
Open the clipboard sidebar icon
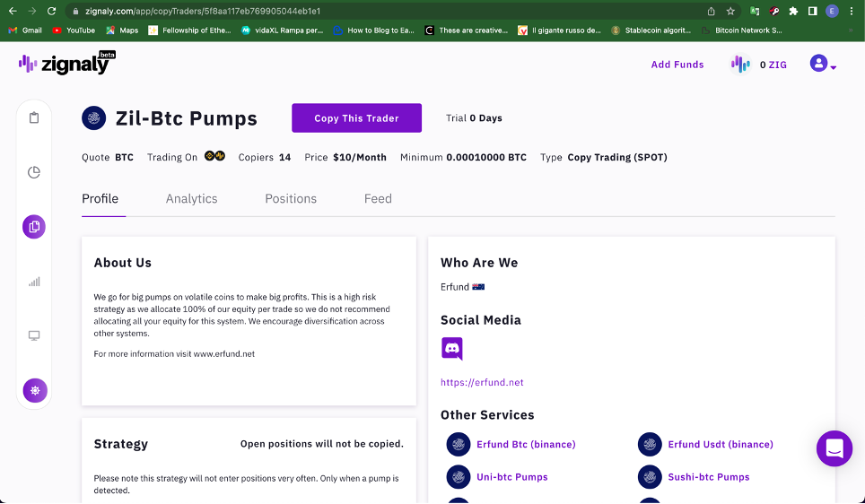(x=34, y=117)
